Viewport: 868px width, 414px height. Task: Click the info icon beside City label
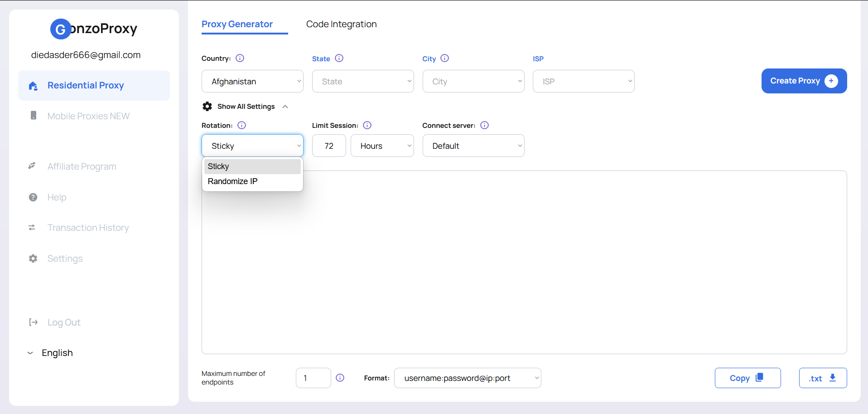[444, 58]
